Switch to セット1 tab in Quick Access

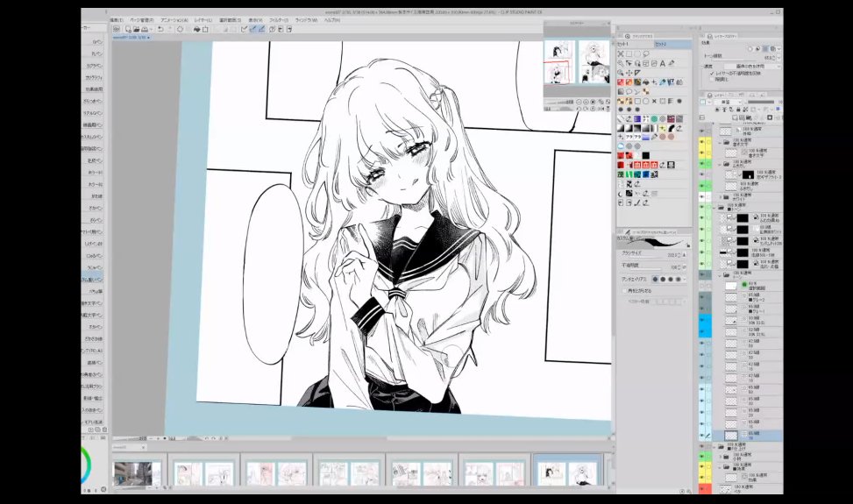pyautogui.click(x=635, y=44)
